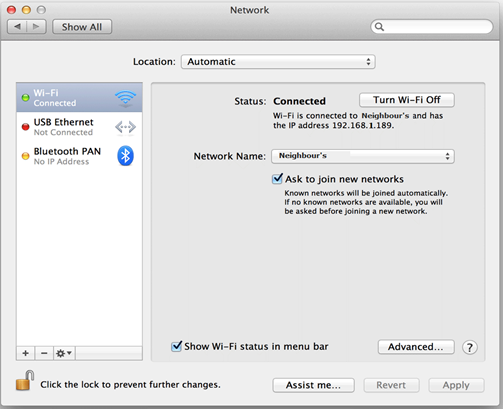Click the Bluetooth icon beside Bluetooth PAN
This screenshot has width=503, height=409.
125,156
